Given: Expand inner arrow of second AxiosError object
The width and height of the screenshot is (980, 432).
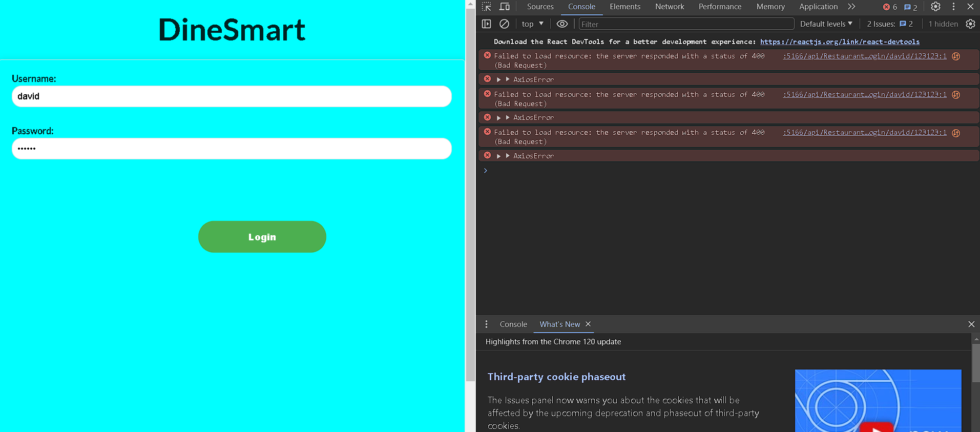Looking at the screenshot, I should tap(508, 117).
